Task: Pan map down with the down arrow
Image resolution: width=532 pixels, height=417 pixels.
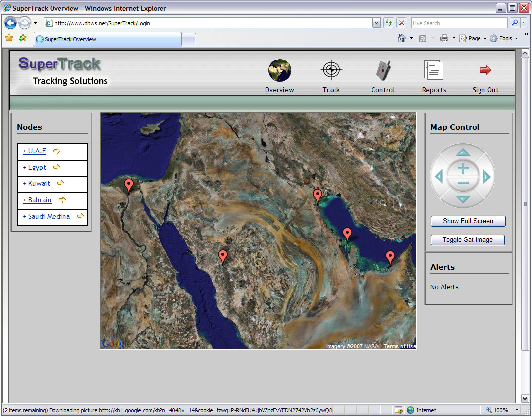Action: click(x=463, y=199)
